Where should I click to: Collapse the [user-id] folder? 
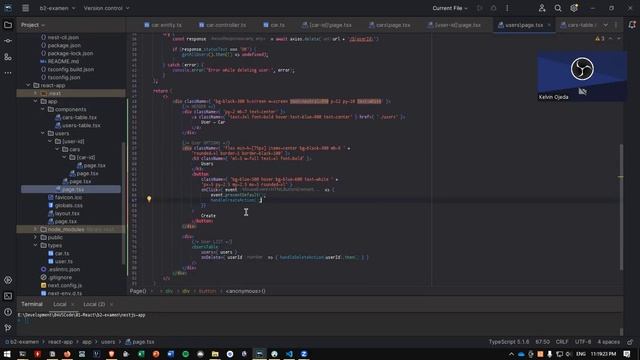coord(50,141)
